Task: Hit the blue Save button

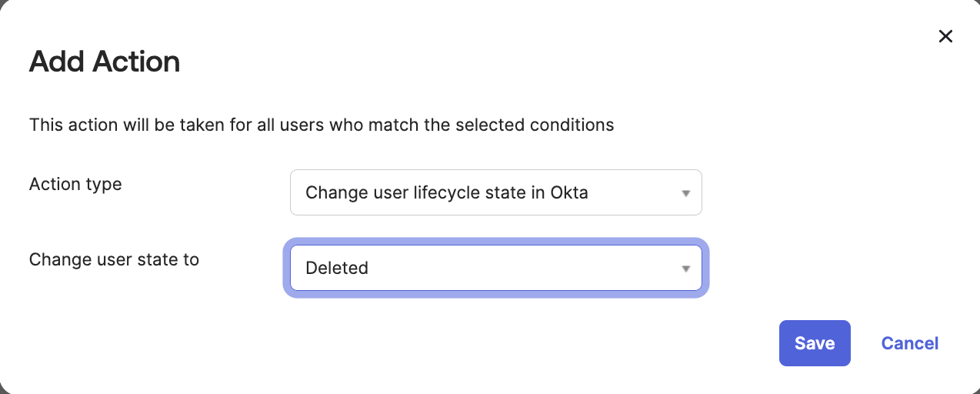Action: coord(815,343)
